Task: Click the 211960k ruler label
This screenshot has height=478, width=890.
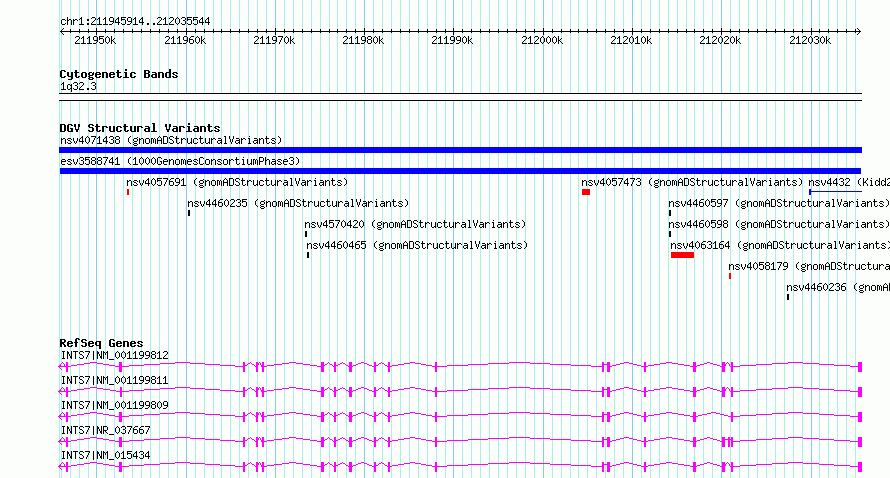Action: [185, 40]
